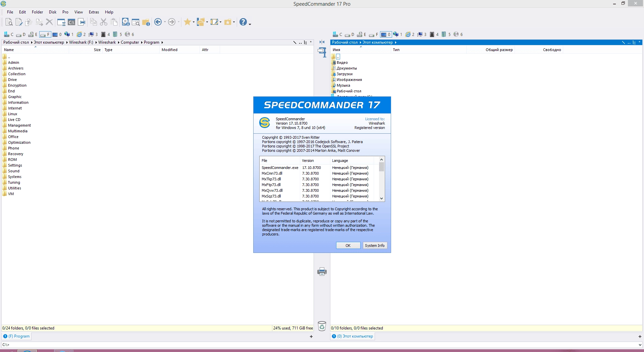Click the swap panels icon between panes
The width and height of the screenshot is (644, 352).
[x=322, y=42]
